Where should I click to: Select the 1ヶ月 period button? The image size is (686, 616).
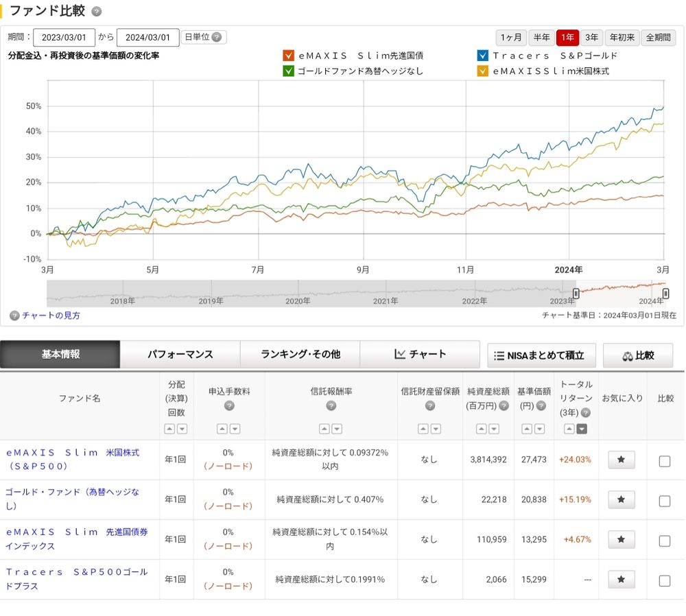511,38
